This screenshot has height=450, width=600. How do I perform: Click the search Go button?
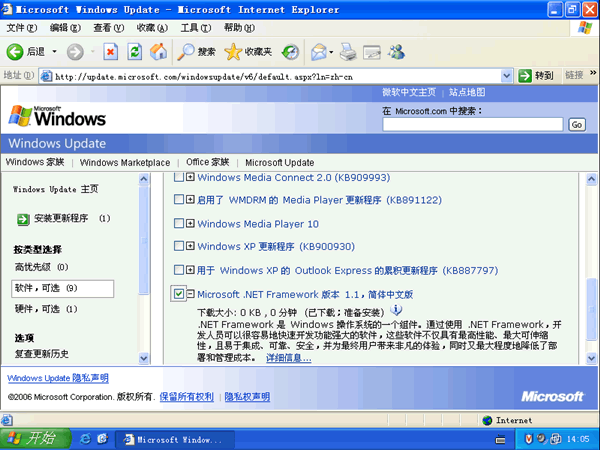577,125
